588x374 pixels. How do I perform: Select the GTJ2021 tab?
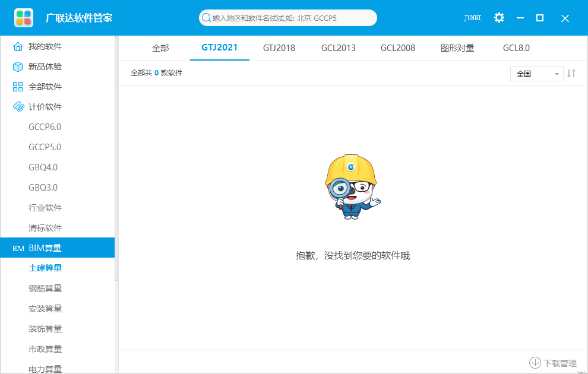point(219,47)
